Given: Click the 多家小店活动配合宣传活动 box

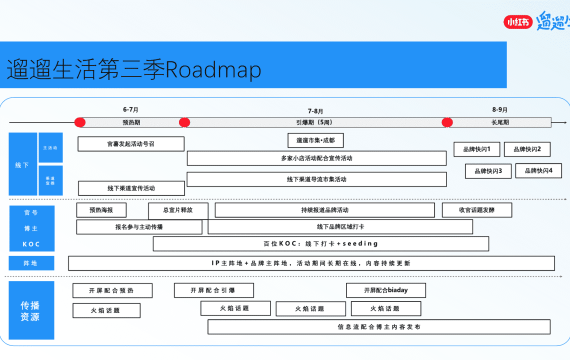Looking at the screenshot, I should [x=317, y=158].
